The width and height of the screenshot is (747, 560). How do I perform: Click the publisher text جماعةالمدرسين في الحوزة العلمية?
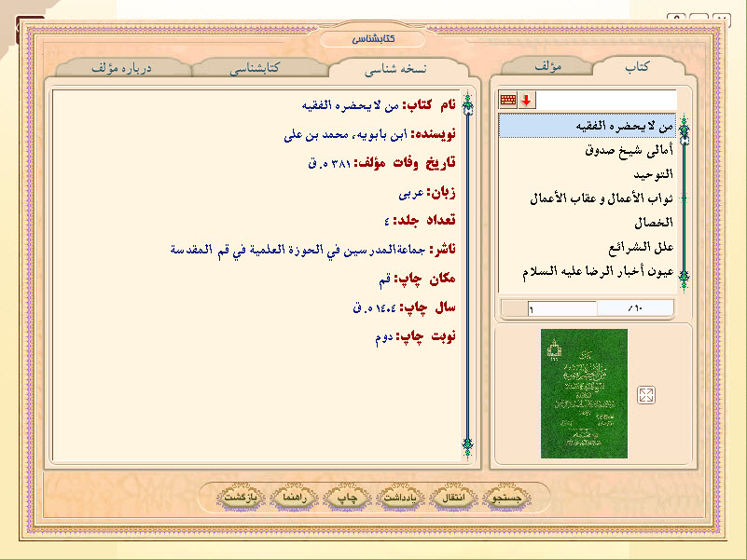(x=297, y=250)
